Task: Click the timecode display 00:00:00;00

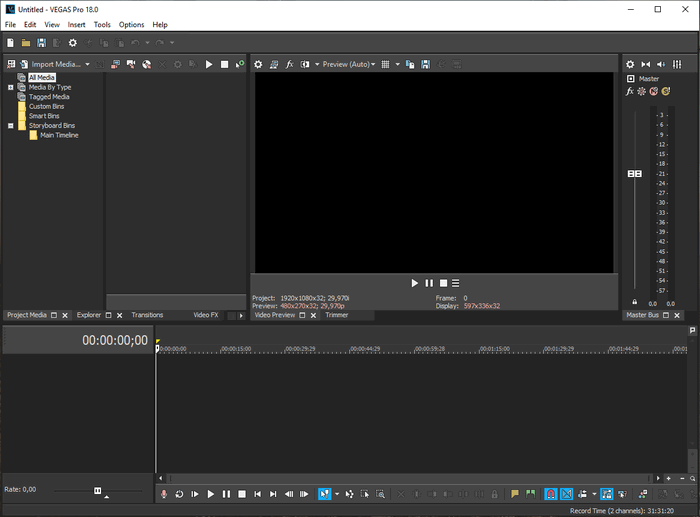Action: click(x=115, y=340)
